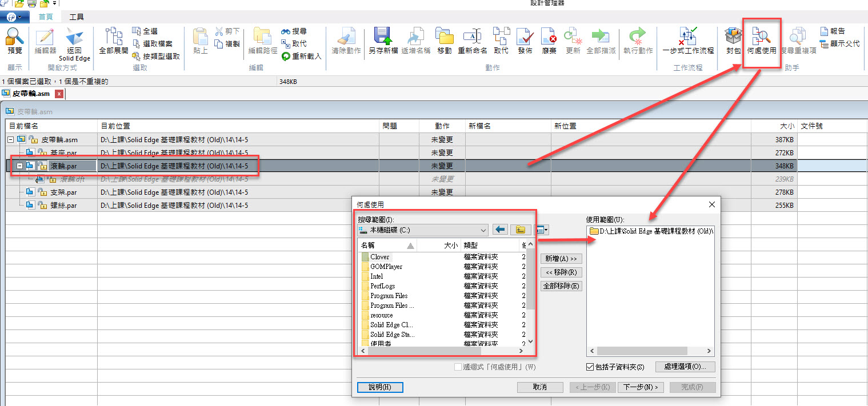Open the application button menu

pos(14,17)
